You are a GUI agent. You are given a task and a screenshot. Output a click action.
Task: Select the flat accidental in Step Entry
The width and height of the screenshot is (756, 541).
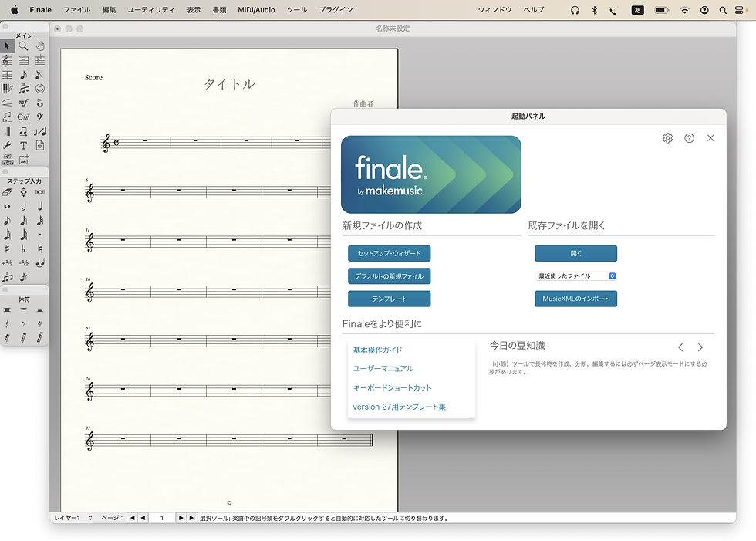tap(24, 249)
